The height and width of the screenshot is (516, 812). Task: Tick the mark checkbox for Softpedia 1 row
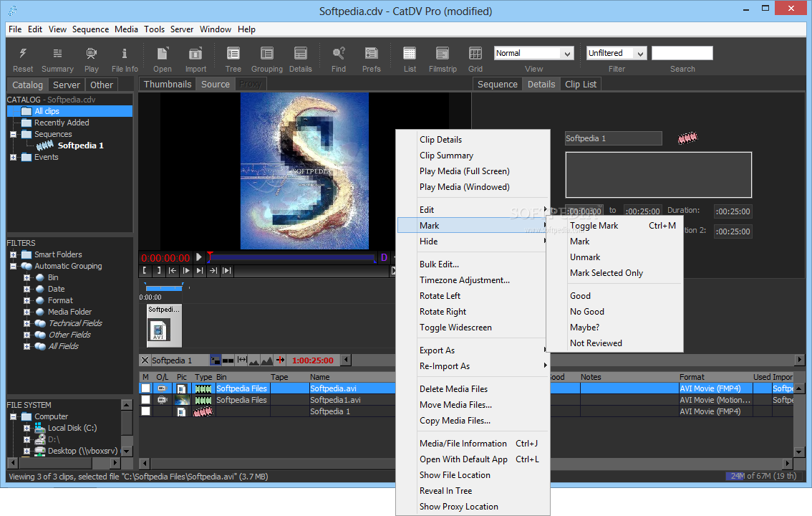click(x=146, y=411)
